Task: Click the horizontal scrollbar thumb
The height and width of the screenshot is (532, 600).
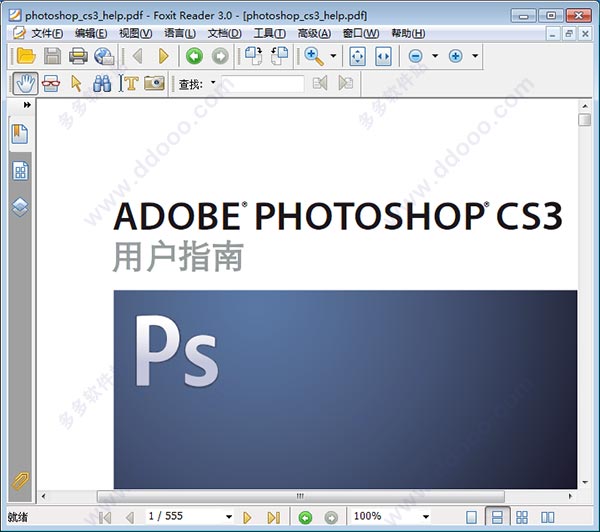Action: point(300,496)
